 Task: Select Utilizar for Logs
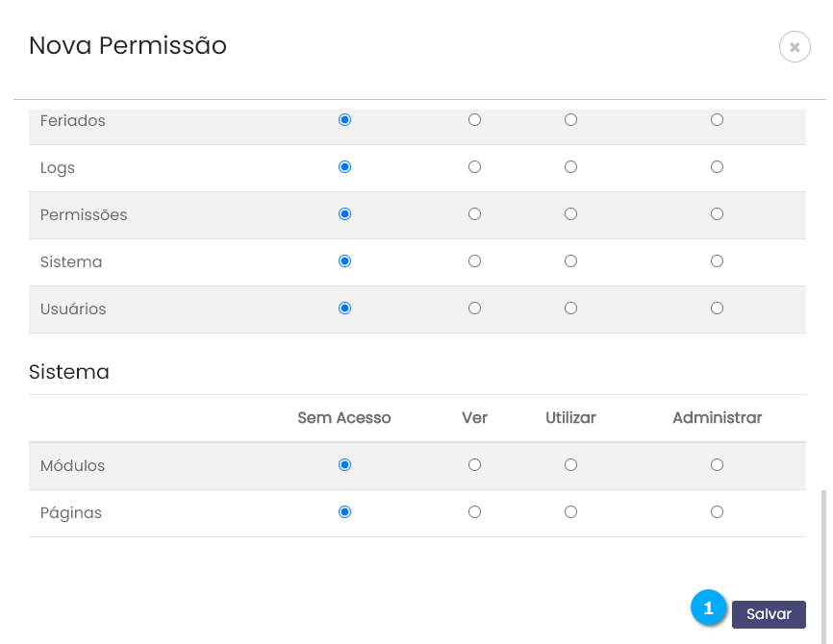[570, 167]
